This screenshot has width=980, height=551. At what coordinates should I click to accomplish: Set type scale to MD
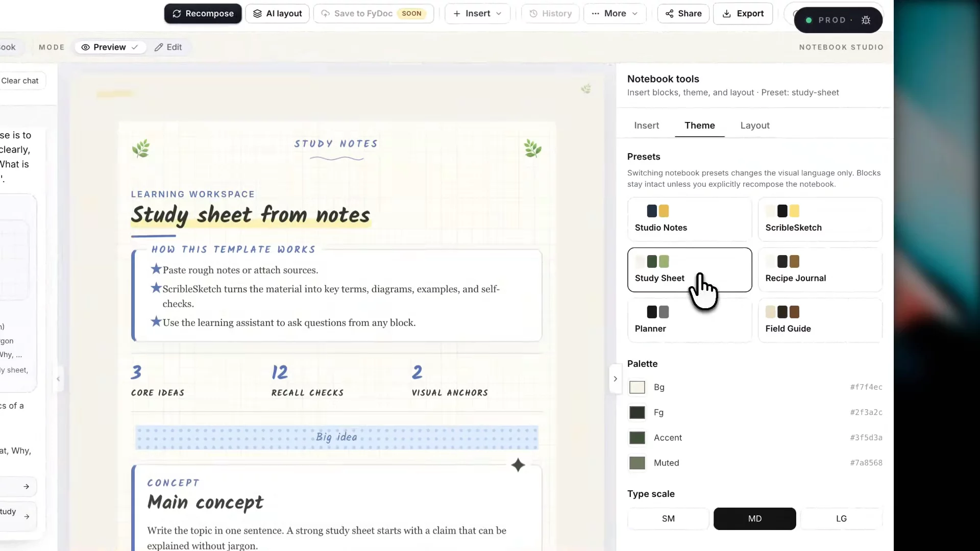click(x=754, y=519)
